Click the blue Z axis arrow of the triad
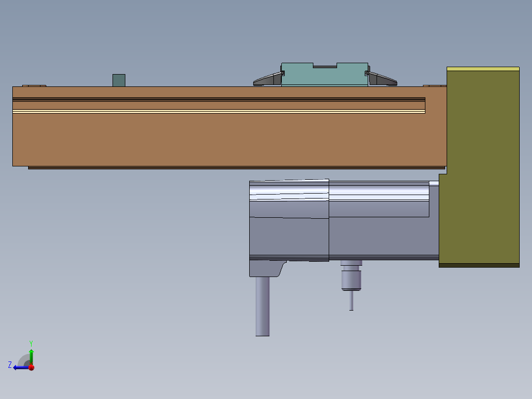 point(20,368)
